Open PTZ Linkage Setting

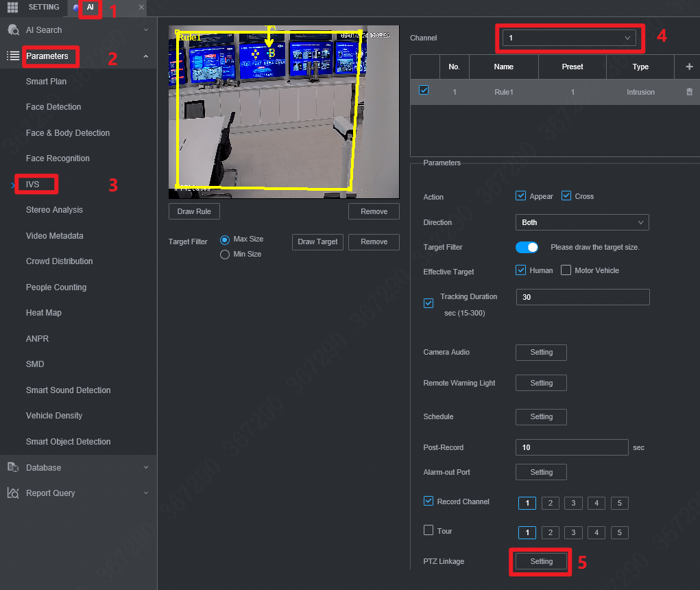(540, 561)
